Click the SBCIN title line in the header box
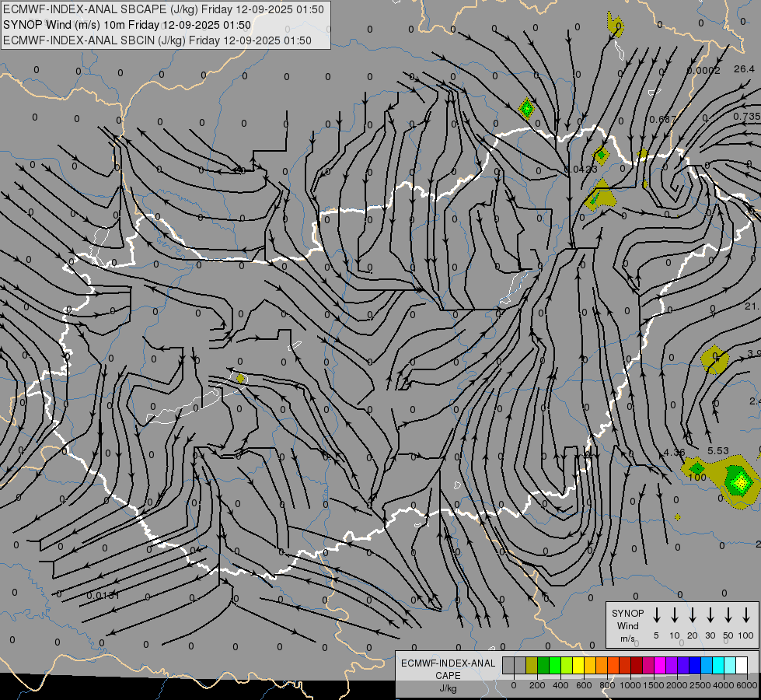This screenshot has width=761, height=700. (x=157, y=40)
